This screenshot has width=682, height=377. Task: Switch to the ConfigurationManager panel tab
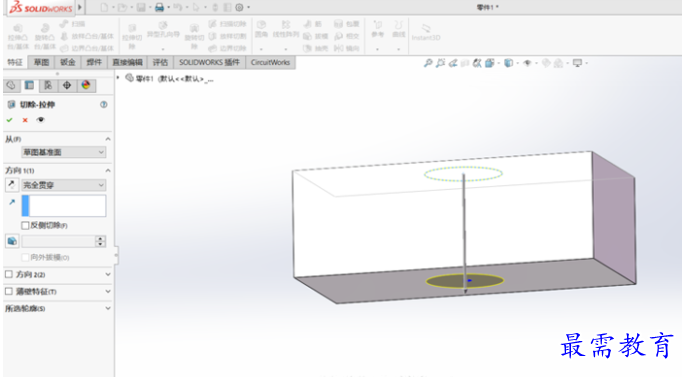48,85
